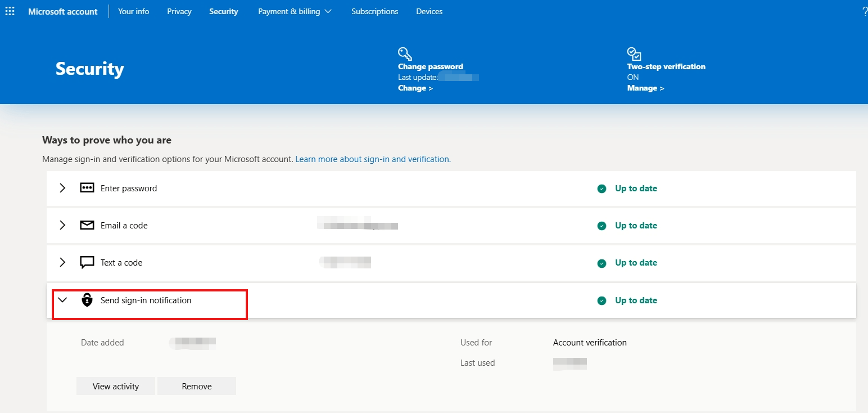868x413 pixels.
Task: Open the Privacy menu item
Action: click(179, 11)
